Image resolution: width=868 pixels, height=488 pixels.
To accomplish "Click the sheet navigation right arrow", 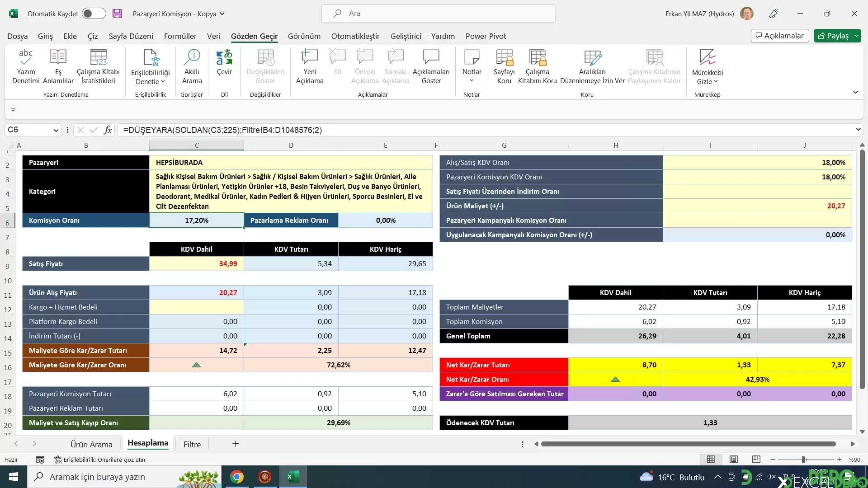I will [x=34, y=444].
